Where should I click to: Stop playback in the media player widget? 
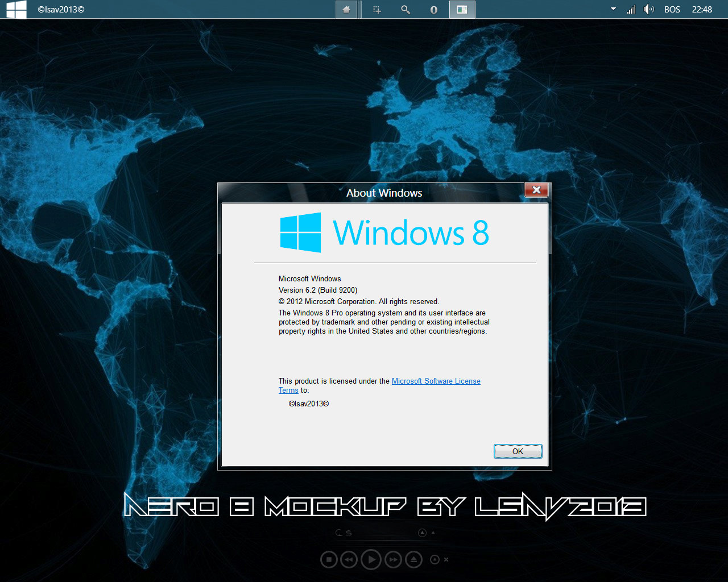(x=329, y=560)
